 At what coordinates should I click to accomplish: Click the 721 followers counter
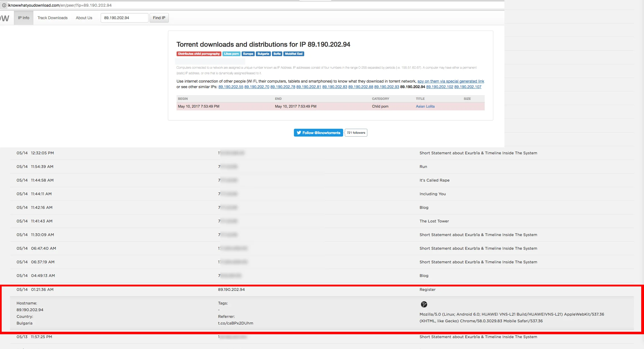356,133
